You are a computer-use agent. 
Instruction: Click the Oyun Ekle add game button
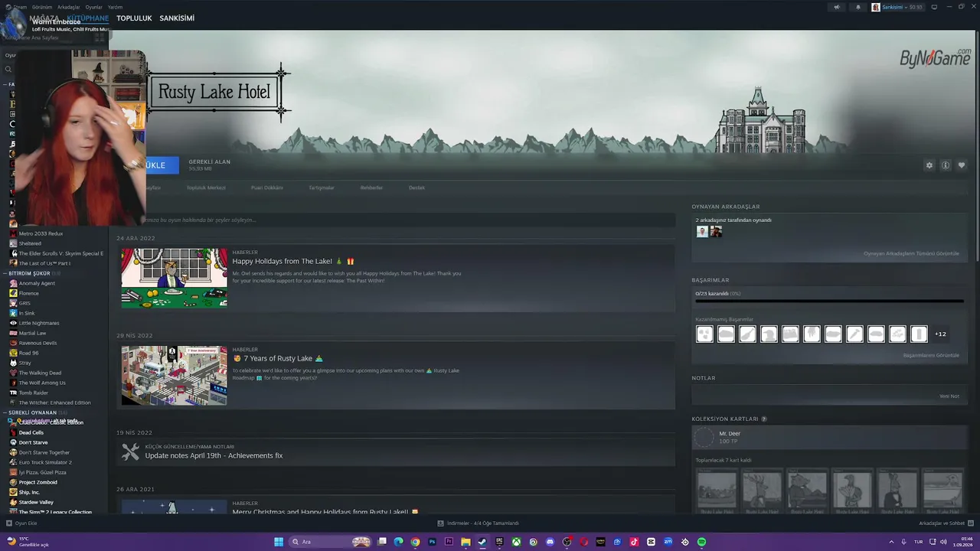(x=21, y=523)
